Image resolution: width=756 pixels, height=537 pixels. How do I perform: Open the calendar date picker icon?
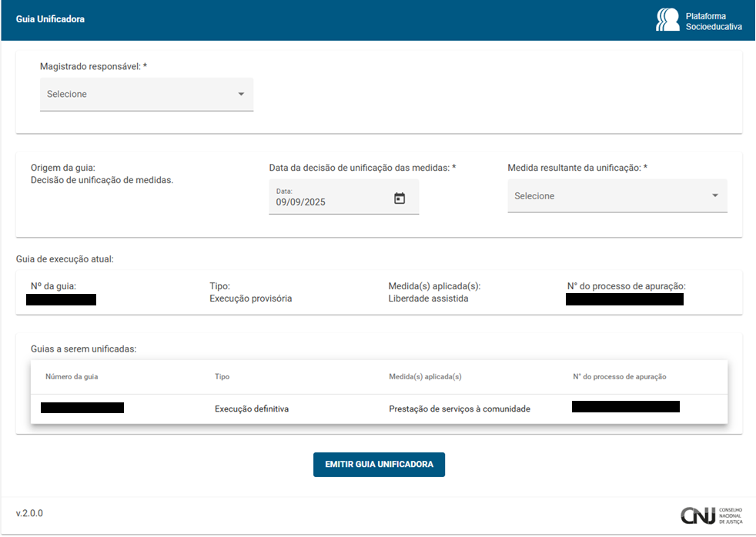[400, 198]
